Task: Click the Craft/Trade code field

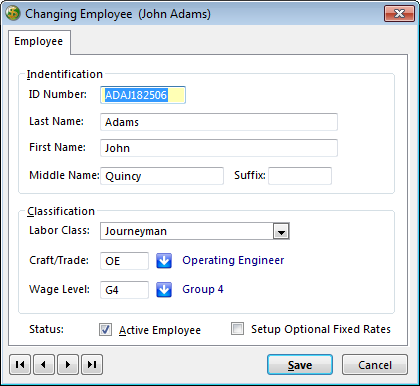Action: click(124, 261)
